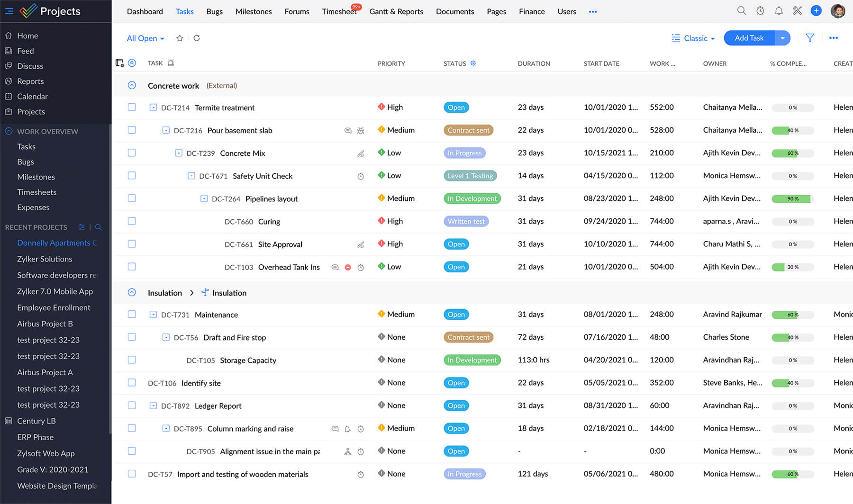Open the notifications bell

pyautogui.click(x=779, y=11)
